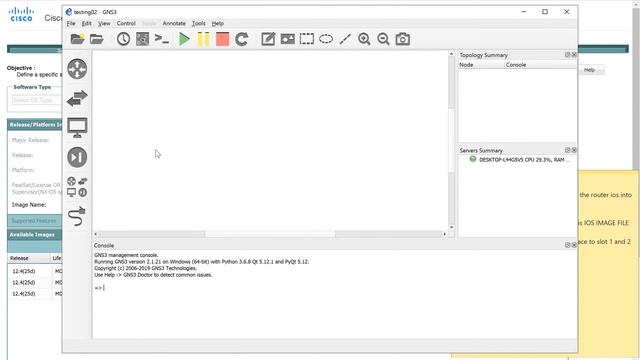
Task: Browse all devices icon group
Action: click(77, 187)
